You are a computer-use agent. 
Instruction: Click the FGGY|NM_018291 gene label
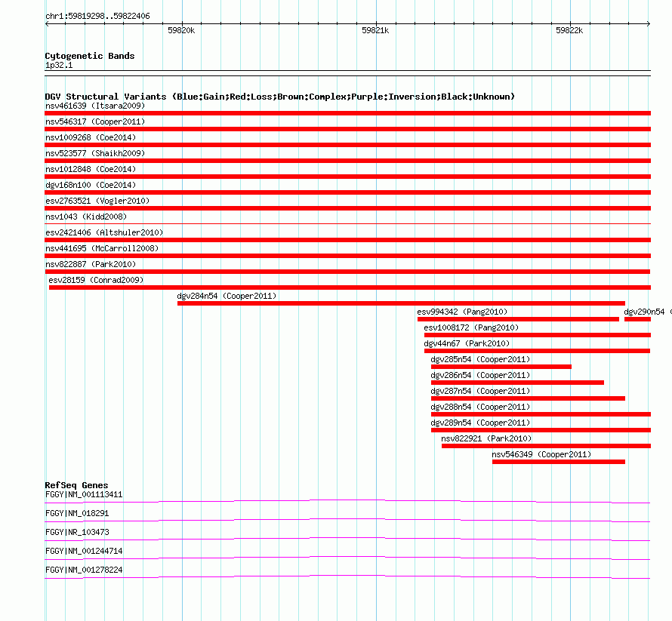[x=77, y=514]
